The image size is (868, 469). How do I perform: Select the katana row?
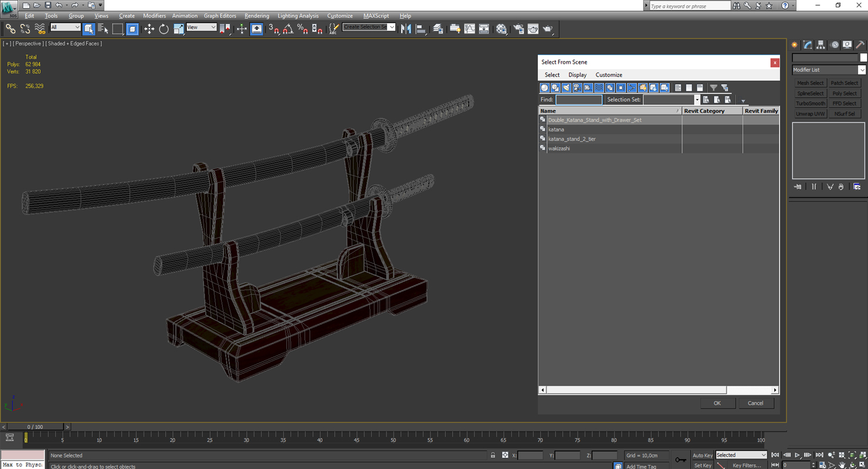tap(659, 130)
